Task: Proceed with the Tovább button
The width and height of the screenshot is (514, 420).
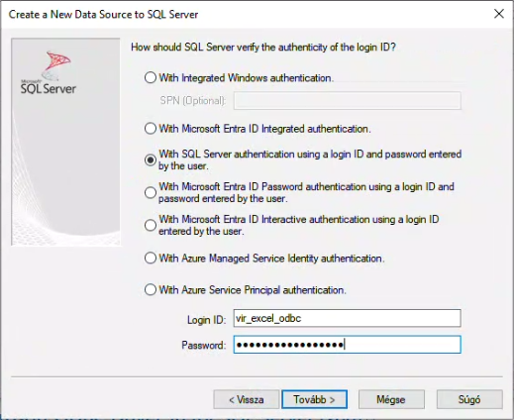Action: [314, 399]
